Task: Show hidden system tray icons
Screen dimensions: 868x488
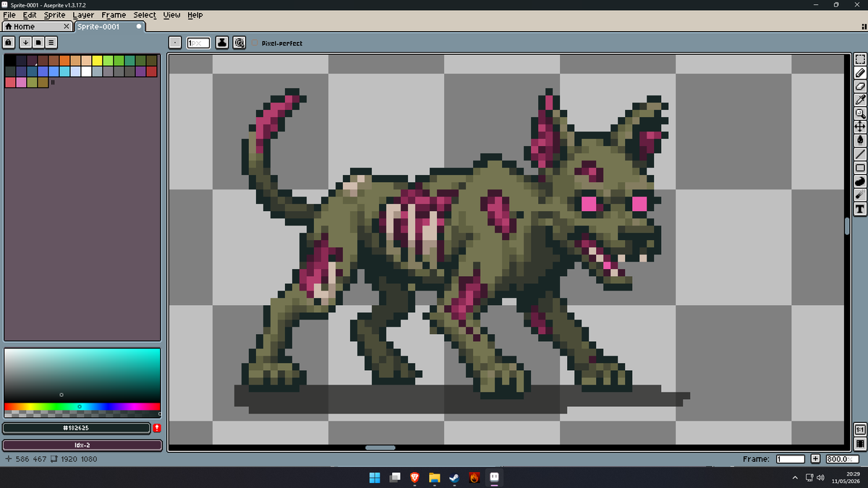Action: [795, 477]
